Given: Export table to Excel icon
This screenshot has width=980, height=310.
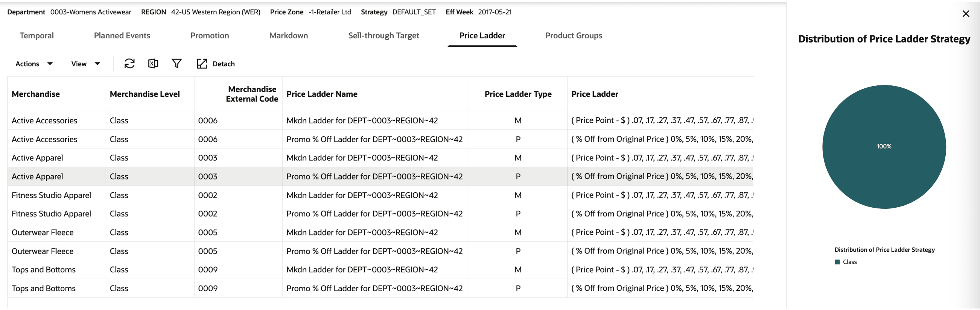Looking at the screenshot, I should (x=153, y=64).
